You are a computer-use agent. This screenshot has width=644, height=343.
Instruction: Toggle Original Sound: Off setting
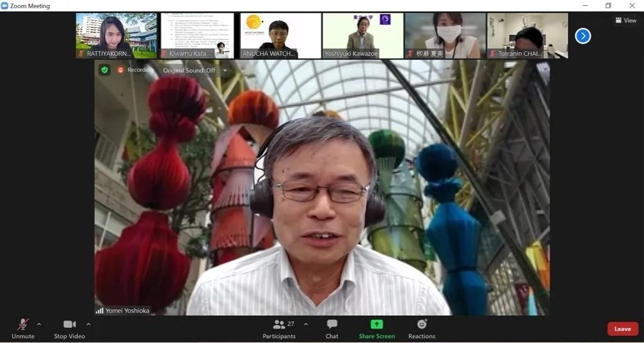click(189, 70)
